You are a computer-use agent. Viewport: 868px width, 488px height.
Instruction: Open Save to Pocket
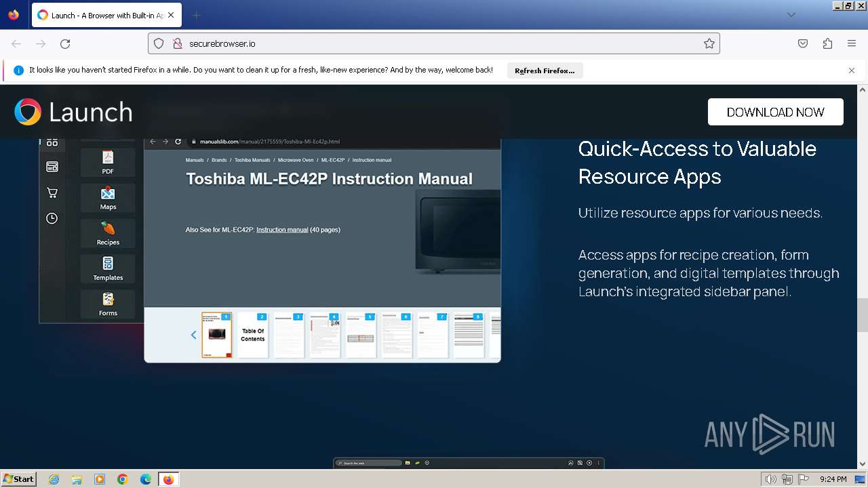click(803, 43)
